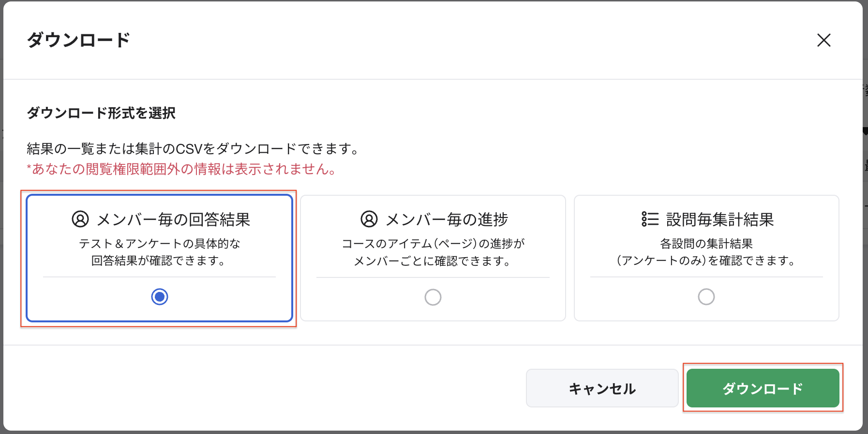Screen dimensions: 868x434
Task: Select the メンバー毎の回答結果 radio button
Action: 160,296
